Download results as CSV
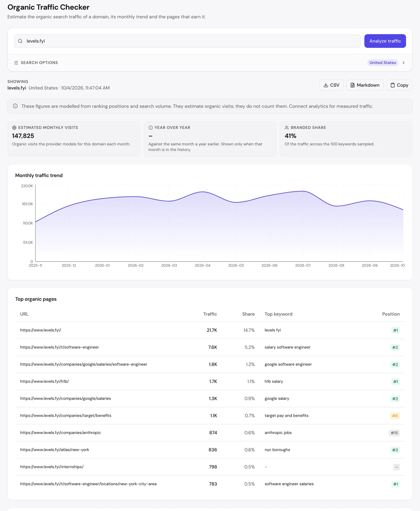 click(x=331, y=85)
